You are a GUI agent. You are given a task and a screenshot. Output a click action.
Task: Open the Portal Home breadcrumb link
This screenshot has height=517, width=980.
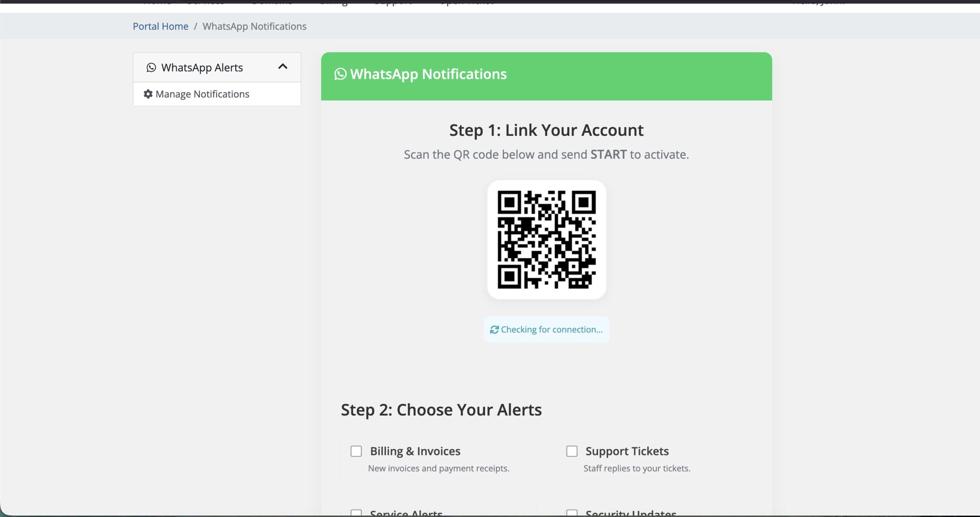coord(160,26)
